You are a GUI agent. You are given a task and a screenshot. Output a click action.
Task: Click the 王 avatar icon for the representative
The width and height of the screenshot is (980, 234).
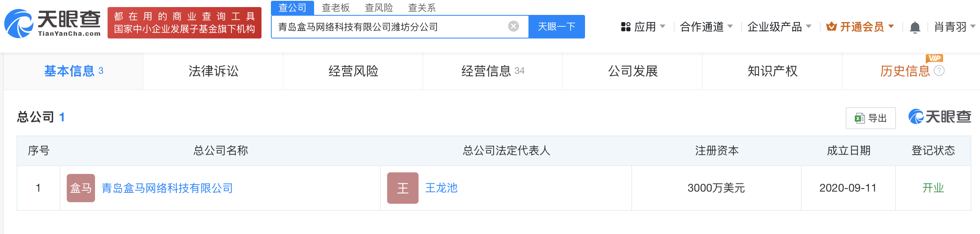(x=402, y=188)
